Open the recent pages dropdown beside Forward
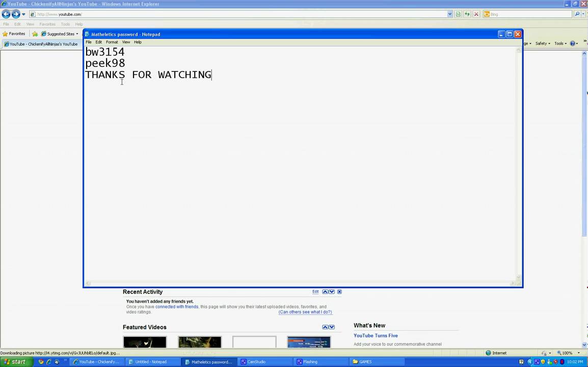Viewport: 588px width, 367px height. [x=23, y=14]
